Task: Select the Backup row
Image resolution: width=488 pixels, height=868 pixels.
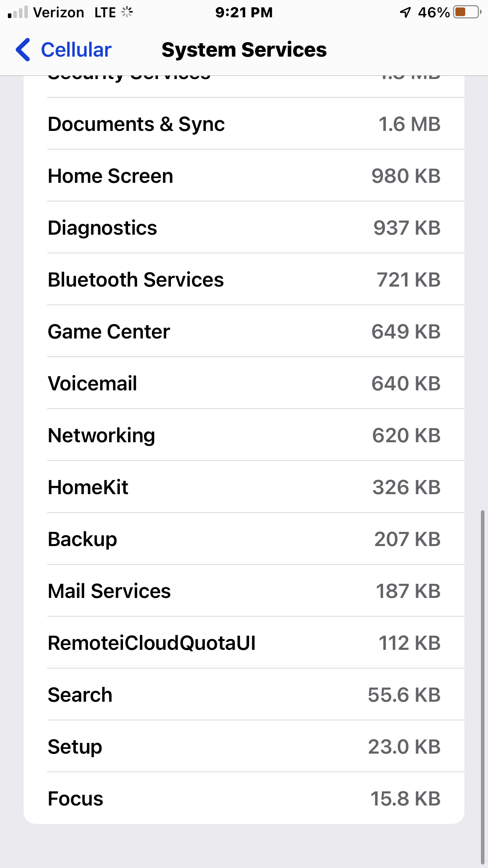Action: tap(244, 539)
